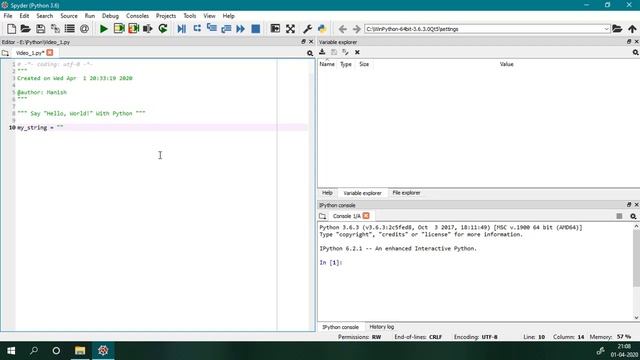Open Variable explorer search options icon
This screenshot has height=360, width=640.
(636, 53)
